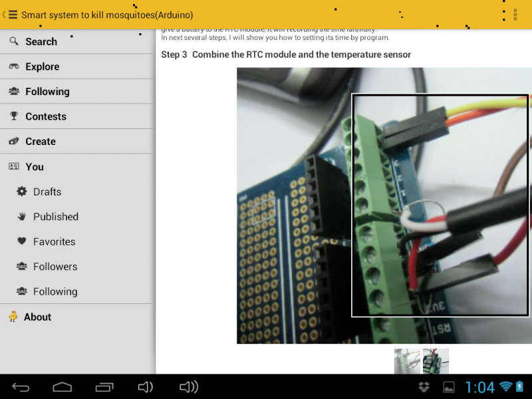Tap the Wi-Fi status icon
The height and width of the screenshot is (399, 532).
click(x=506, y=386)
